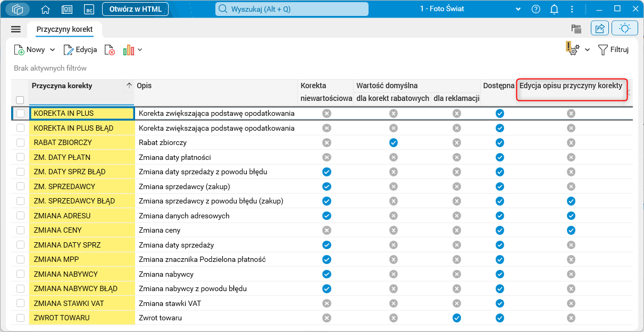The width and height of the screenshot is (644, 332).
Task: Click the Filtruj filter button
Action: 613,50
